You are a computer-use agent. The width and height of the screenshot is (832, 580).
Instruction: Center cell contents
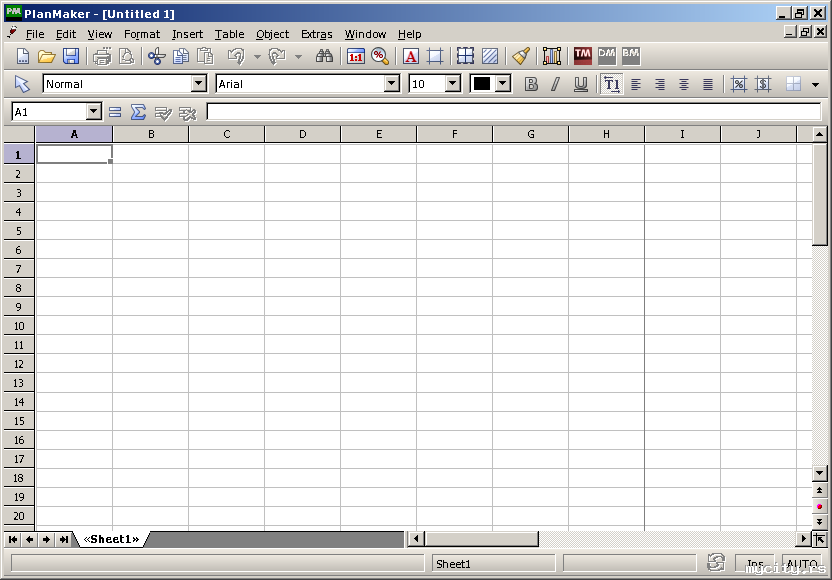click(x=684, y=84)
